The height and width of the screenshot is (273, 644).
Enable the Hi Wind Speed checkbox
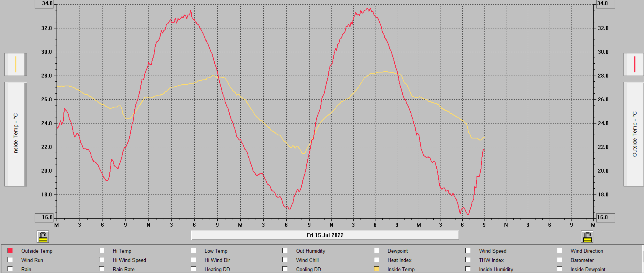click(102, 260)
